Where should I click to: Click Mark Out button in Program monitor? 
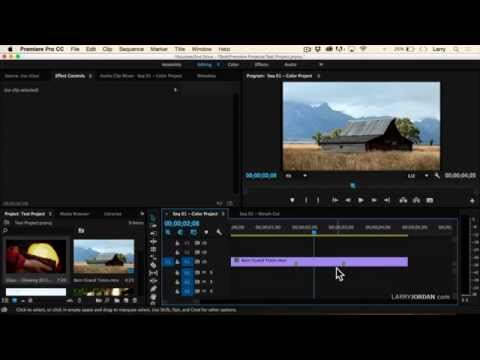coord(318,200)
